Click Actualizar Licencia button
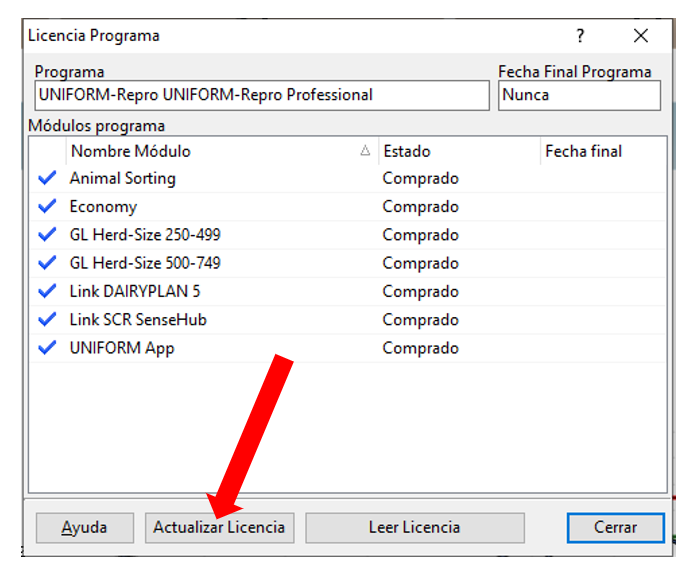The height and width of the screenshot is (579, 697). 220,528
